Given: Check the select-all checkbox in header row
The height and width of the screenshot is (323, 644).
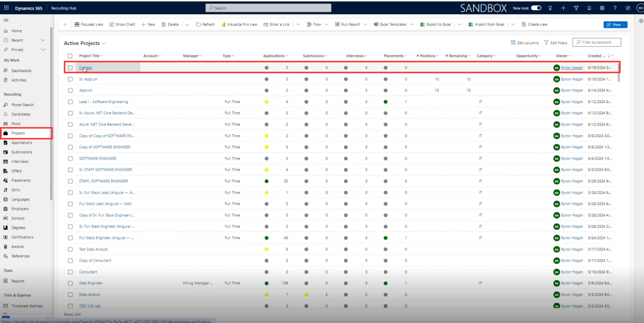Looking at the screenshot, I should click(x=70, y=56).
